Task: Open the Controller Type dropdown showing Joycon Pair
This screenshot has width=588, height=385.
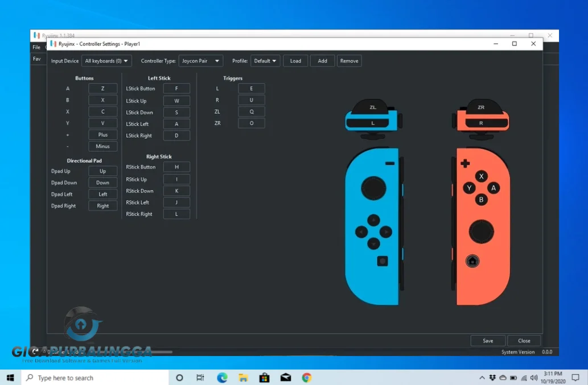Action: click(x=200, y=61)
